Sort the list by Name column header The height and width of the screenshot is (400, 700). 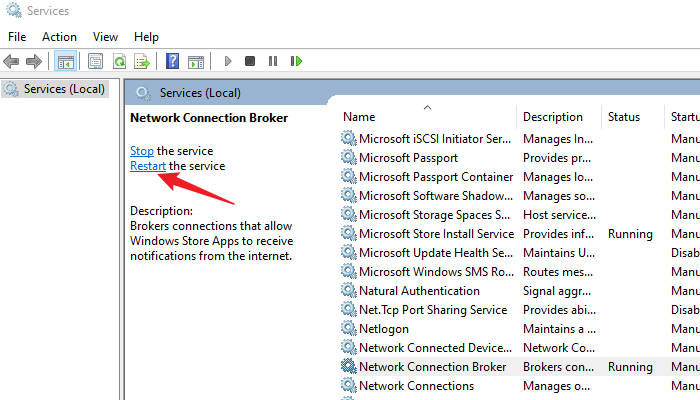[359, 117]
